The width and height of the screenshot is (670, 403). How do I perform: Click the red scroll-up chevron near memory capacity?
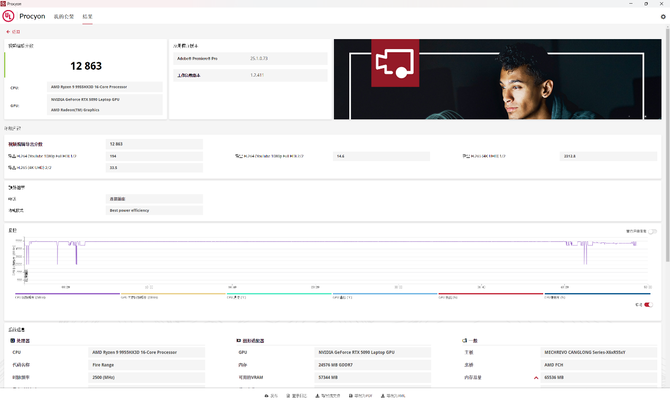[x=536, y=377]
